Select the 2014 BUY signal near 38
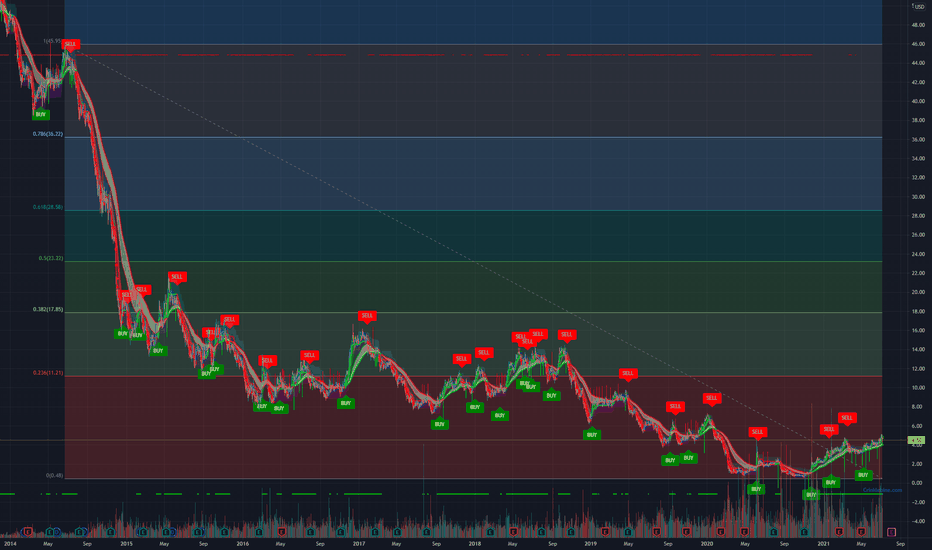932x550 pixels. tap(40, 114)
